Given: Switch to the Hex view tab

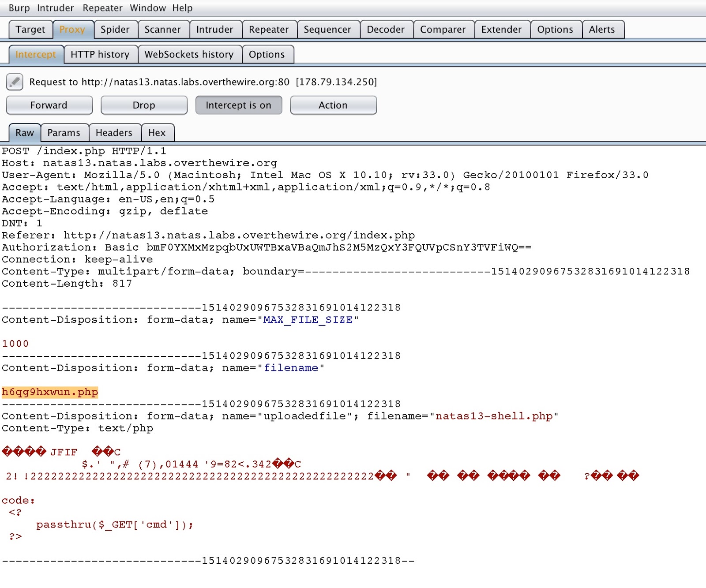Looking at the screenshot, I should click(x=157, y=133).
